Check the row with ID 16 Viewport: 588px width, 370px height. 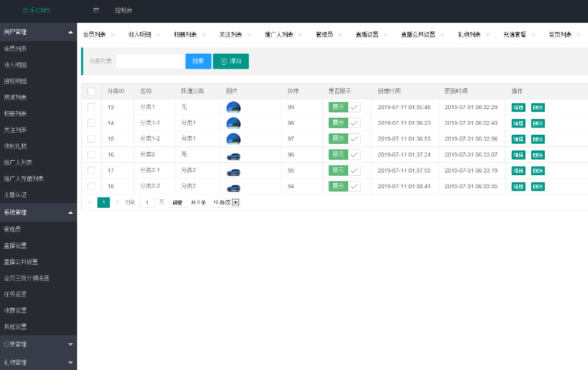coord(91,154)
